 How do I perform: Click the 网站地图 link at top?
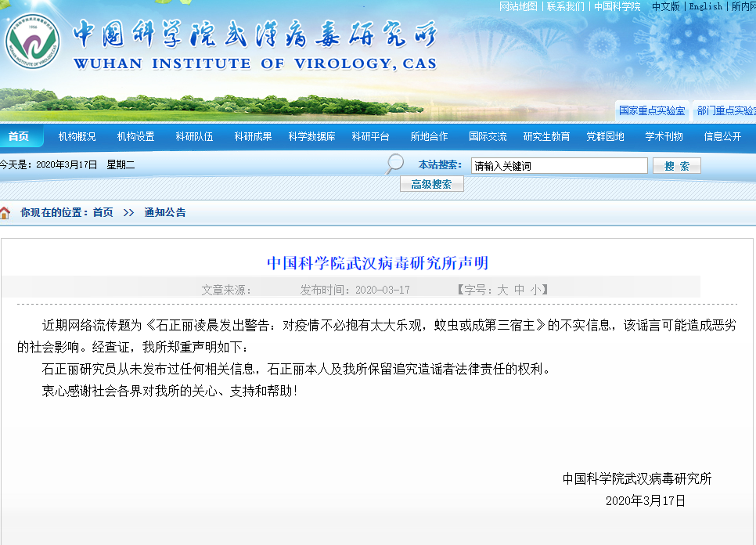[x=518, y=6]
